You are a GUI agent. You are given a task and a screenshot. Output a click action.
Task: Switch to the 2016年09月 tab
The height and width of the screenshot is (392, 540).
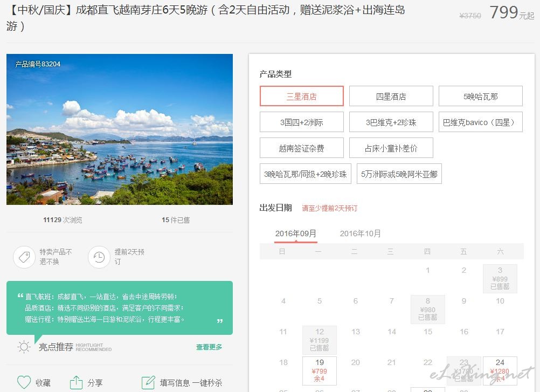[x=296, y=233]
